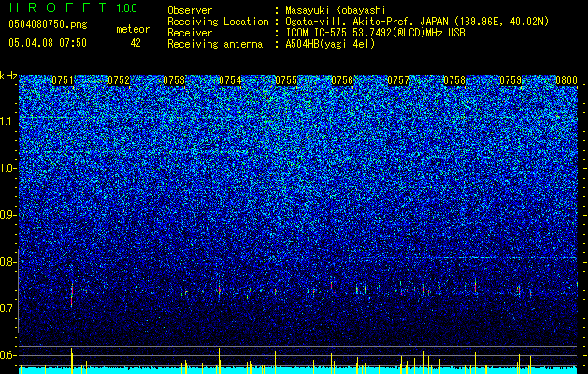Click the HROFFT program title
This screenshot has height=374, width=588.
click(x=58, y=7)
